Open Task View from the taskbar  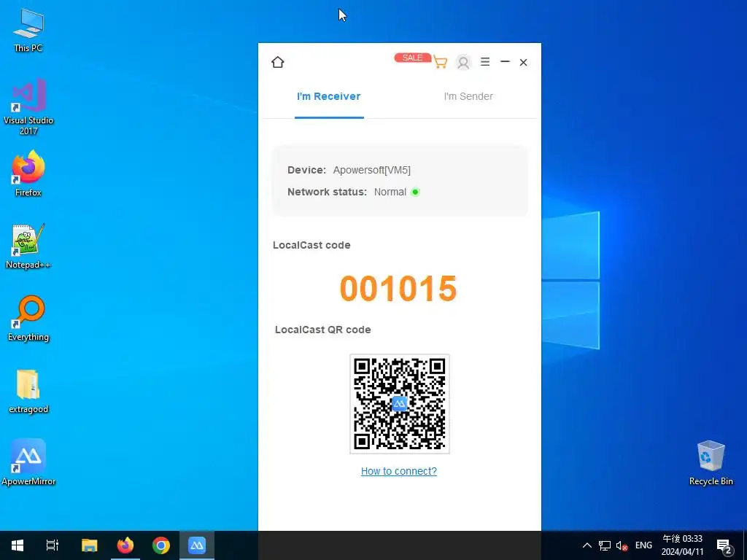coord(53,545)
